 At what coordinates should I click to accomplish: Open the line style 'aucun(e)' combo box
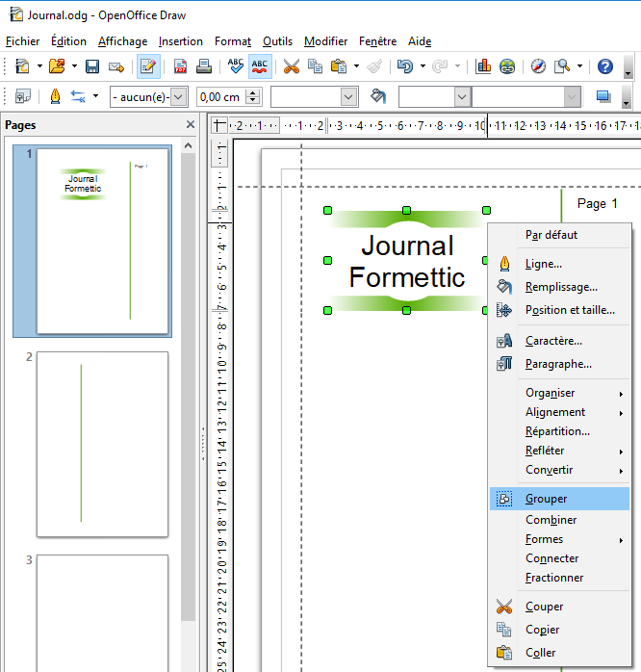(148, 97)
